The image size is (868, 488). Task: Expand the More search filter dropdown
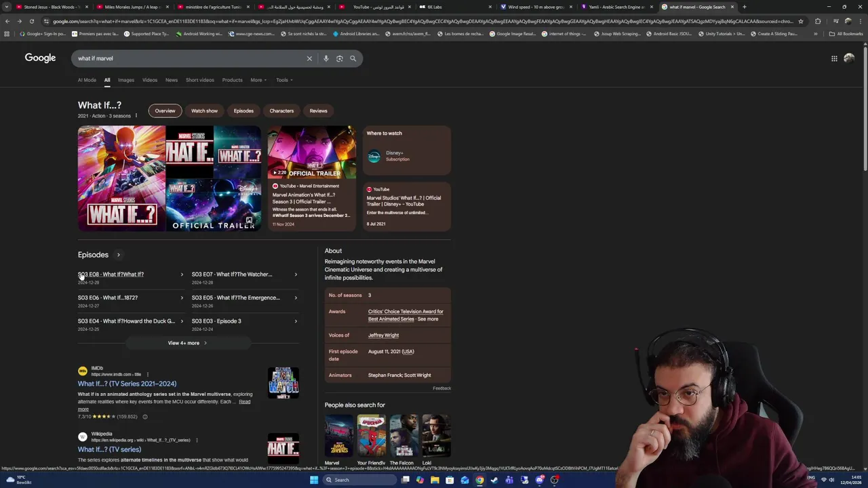pos(258,80)
